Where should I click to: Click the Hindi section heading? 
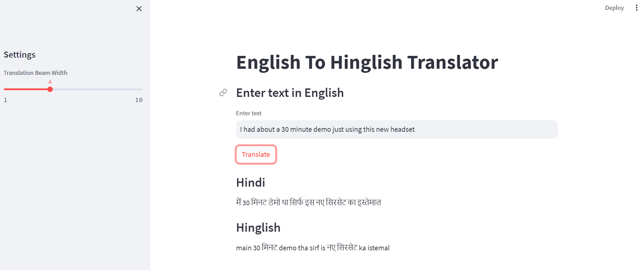[x=251, y=182]
